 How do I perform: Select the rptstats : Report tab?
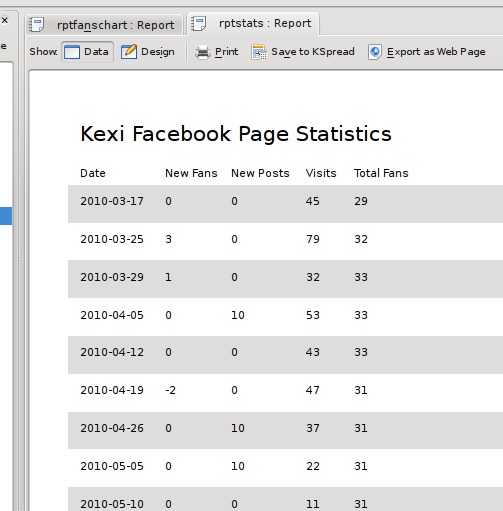[253, 23]
